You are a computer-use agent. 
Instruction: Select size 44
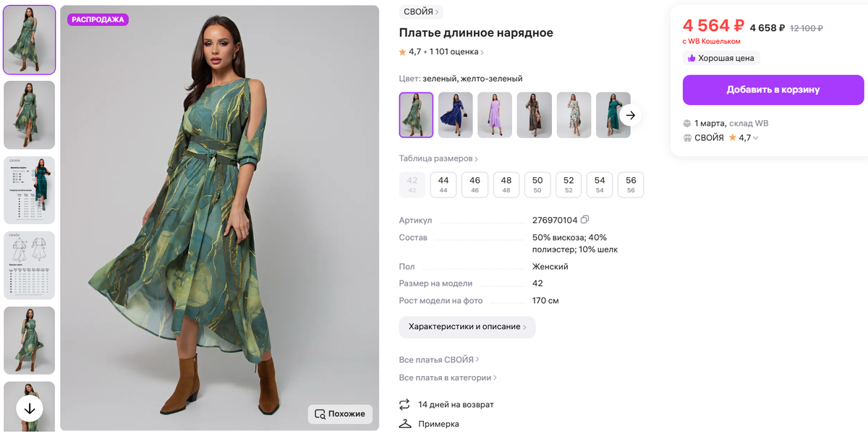click(443, 184)
